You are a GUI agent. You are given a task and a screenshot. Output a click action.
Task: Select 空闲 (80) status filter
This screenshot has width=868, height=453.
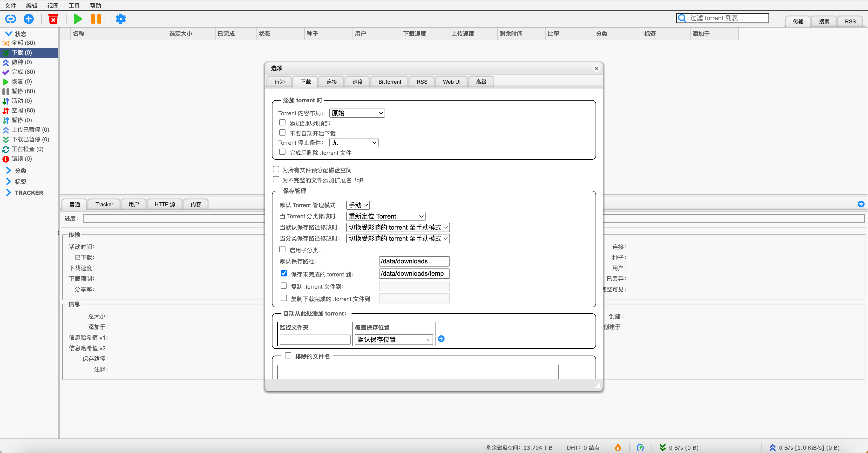coord(29,110)
